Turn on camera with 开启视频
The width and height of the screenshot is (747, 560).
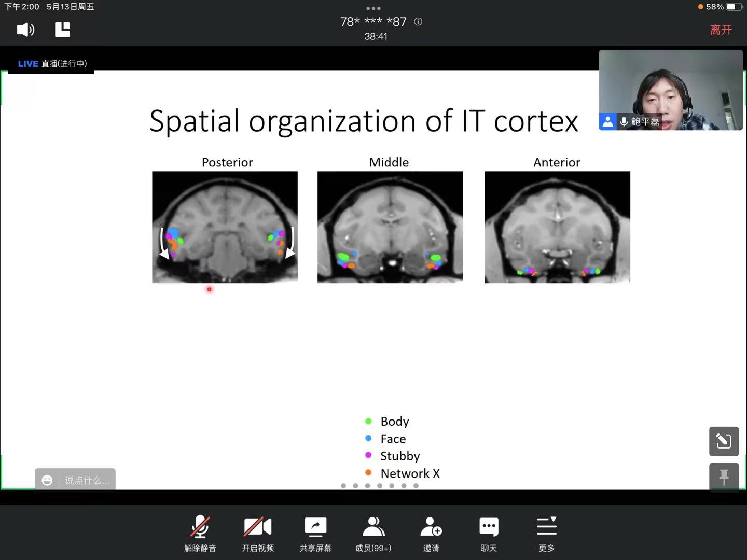coord(258,533)
